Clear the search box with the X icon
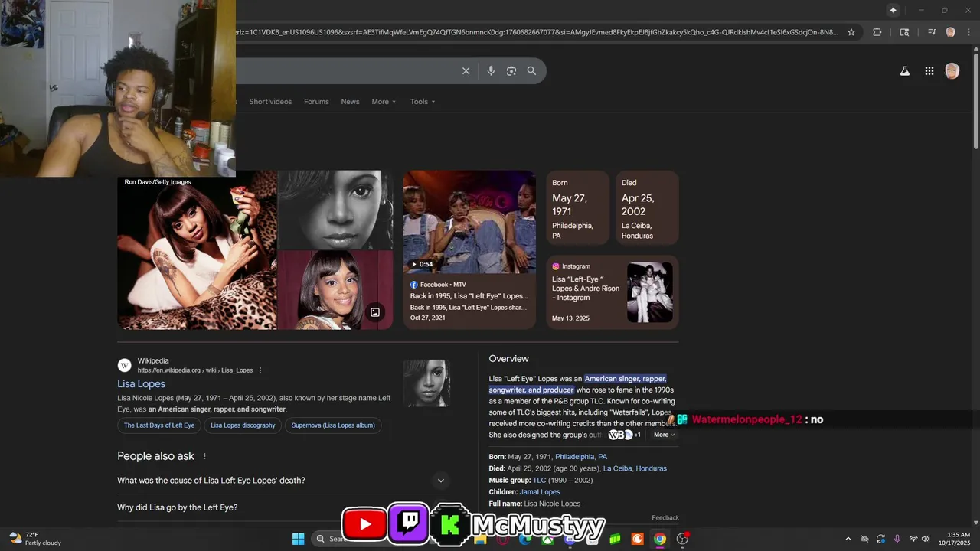The image size is (980, 551). pyautogui.click(x=465, y=71)
